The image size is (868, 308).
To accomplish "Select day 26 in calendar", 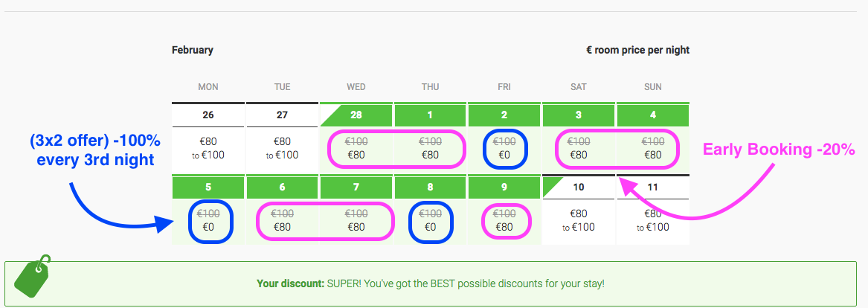I will [x=208, y=115].
